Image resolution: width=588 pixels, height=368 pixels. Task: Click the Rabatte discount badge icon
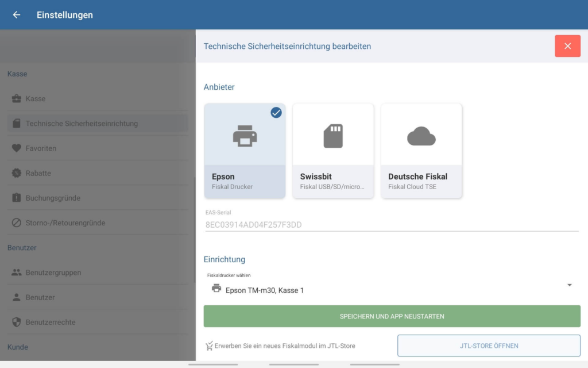(x=17, y=173)
